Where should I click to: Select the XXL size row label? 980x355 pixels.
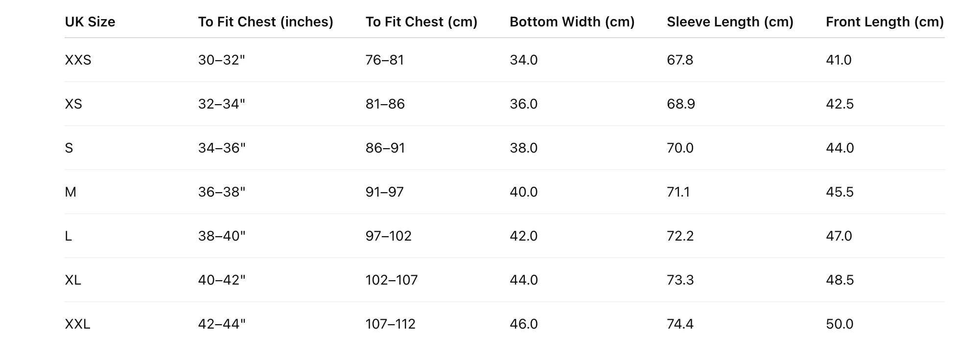[x=77, y=324]
